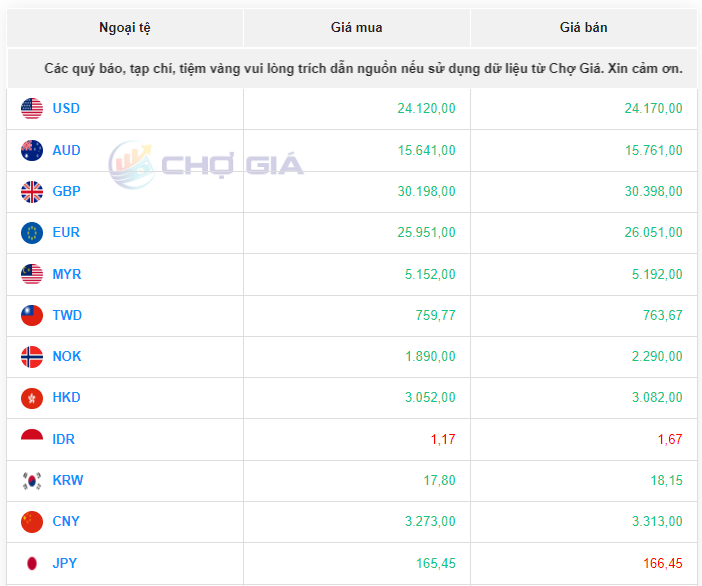
Task: Open the JPY currency link
Action: point(65,563)
